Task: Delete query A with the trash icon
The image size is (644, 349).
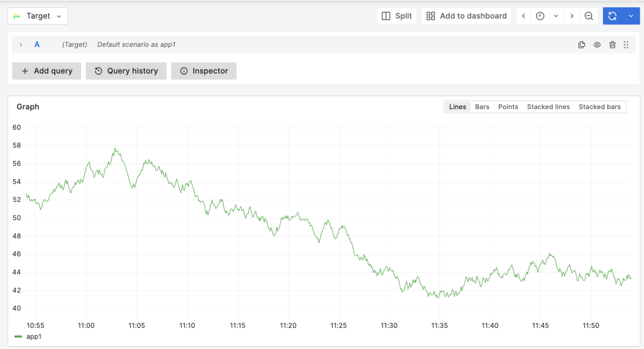Action: pyautogui.click(x=612, y=44)
